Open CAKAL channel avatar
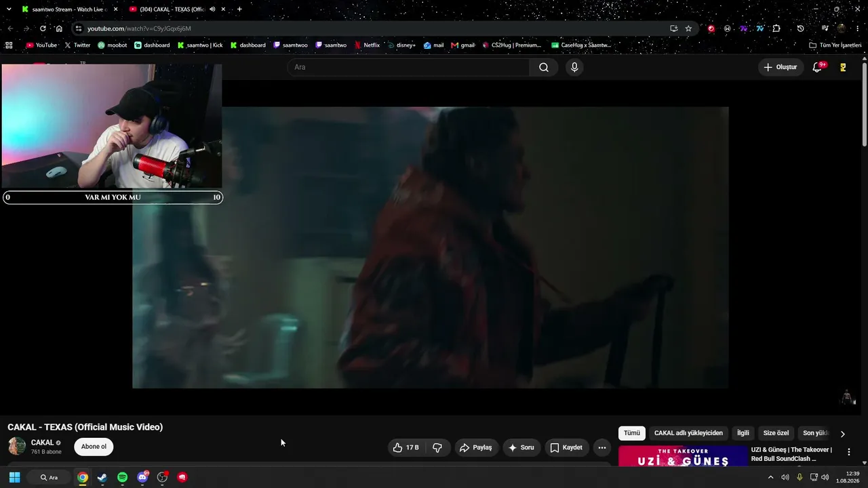Image resolution: width=868 pixels, height=488 pixels. 17,447
